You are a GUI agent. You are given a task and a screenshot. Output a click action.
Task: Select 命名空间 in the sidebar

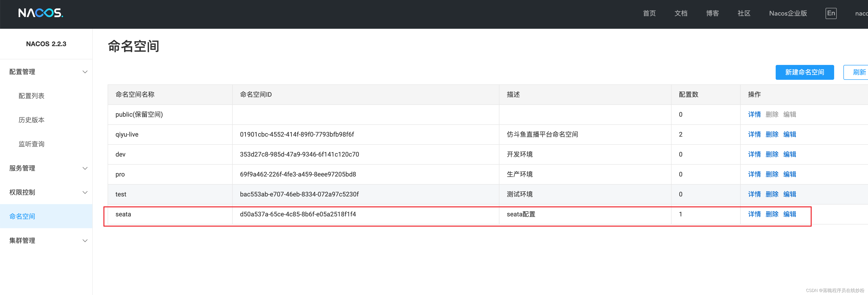coord(46,216)
